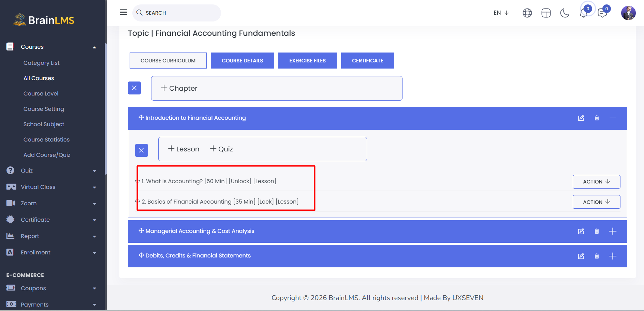Delete Managerial Accounting & Cost Analysis chapter
Viewport: 644px width, 311px height.
597,231
